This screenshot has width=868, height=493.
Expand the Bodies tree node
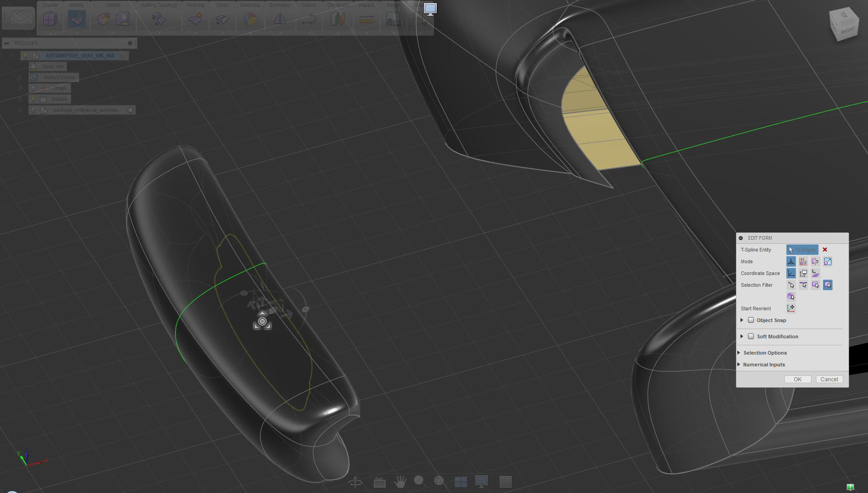coord(20,99)
